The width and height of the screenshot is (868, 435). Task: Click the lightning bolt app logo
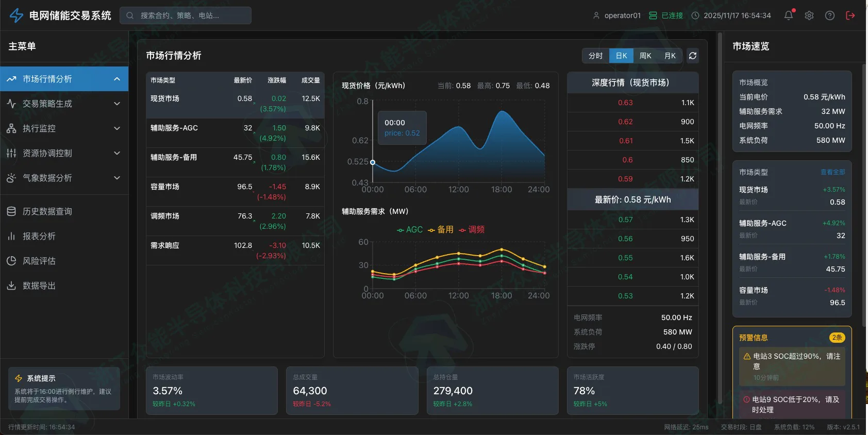pos(16,15)
